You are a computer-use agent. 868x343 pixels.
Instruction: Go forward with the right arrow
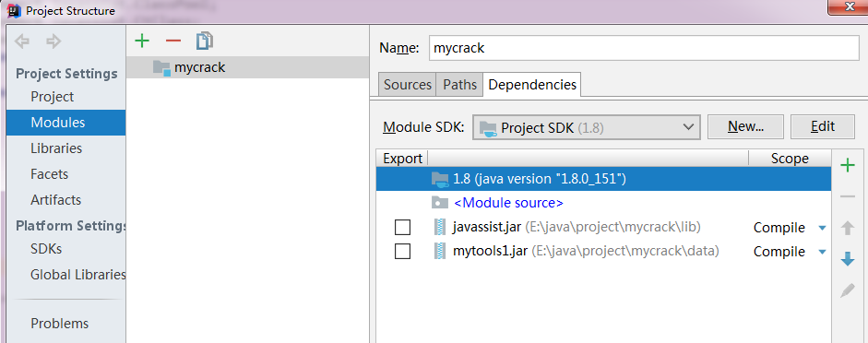click(54, 41)
